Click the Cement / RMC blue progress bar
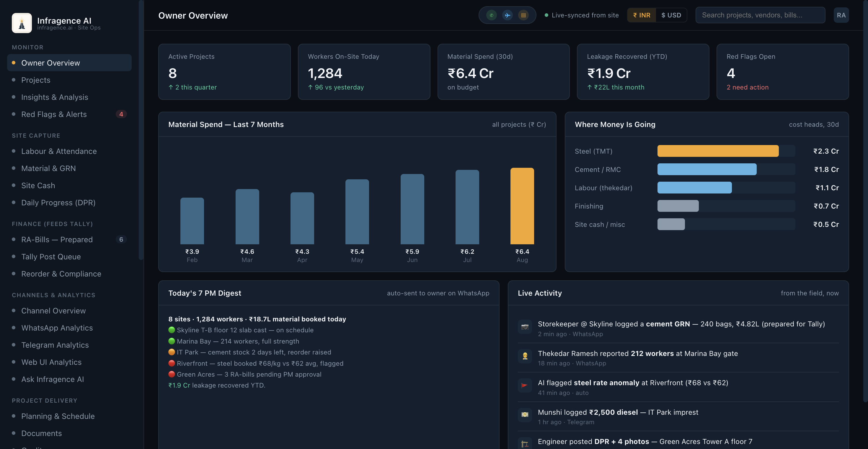Viewport: 868px width, 449px height. click(707, 169)
